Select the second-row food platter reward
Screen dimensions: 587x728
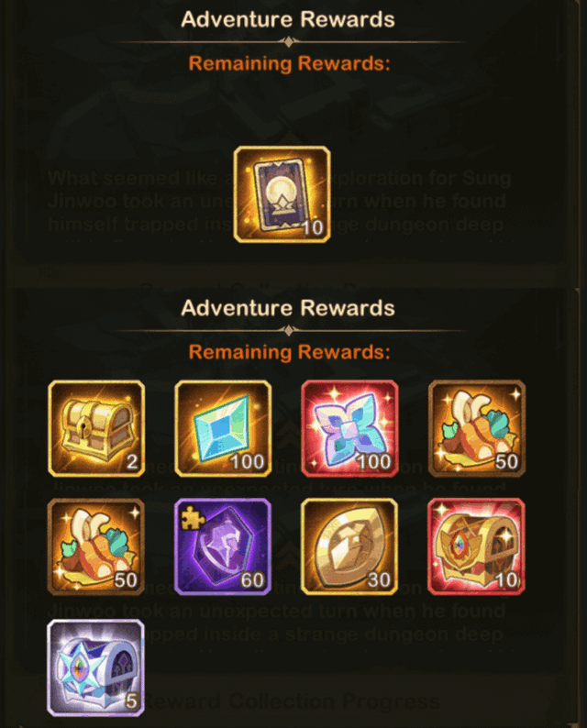95,546
